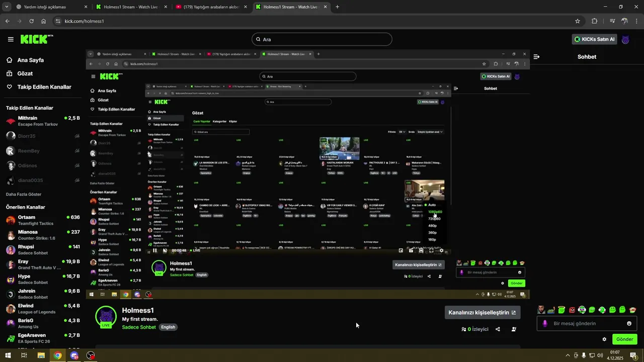Click the browser home button

coord(43,21)
